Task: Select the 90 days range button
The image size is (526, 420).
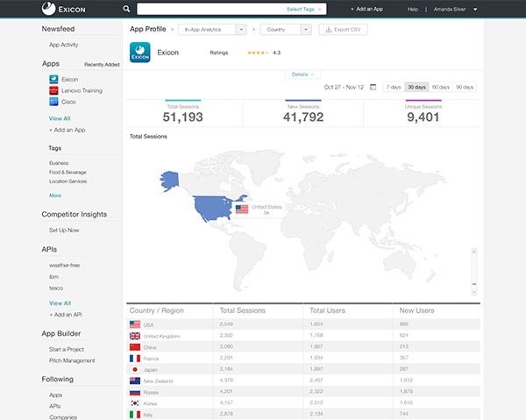Action: [465, 87]
